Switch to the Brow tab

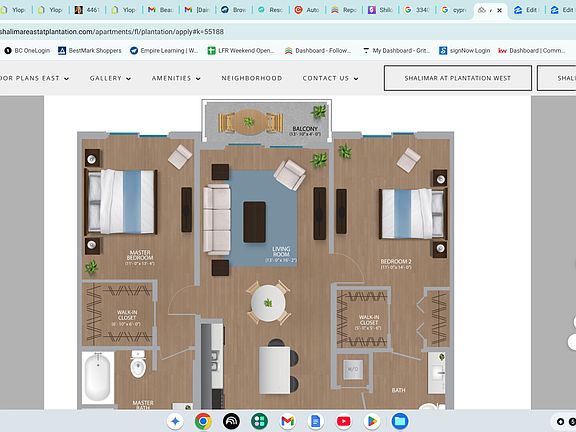[234, 10]
